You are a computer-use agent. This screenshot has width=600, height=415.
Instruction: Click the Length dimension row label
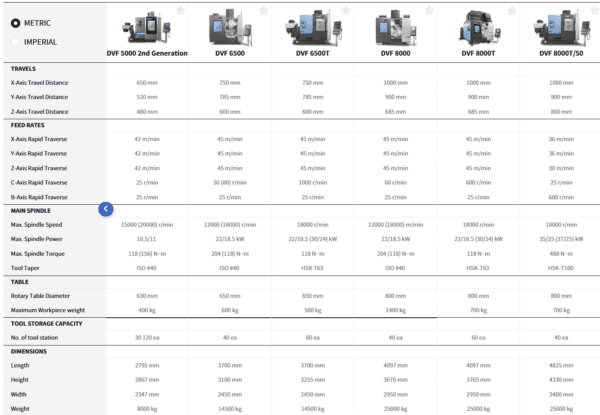(x=20, y=365)
